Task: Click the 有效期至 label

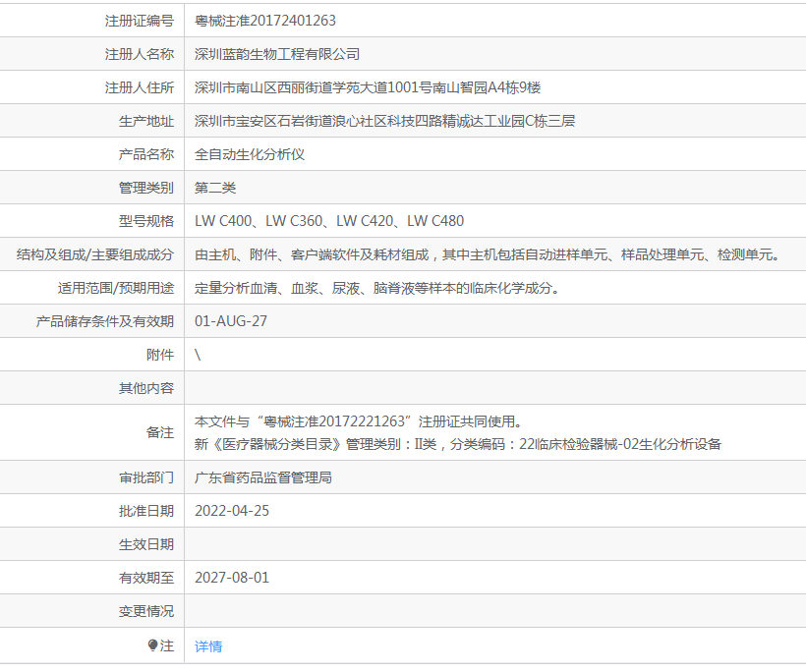Action: pyautogui.click(x=146, y=578)
